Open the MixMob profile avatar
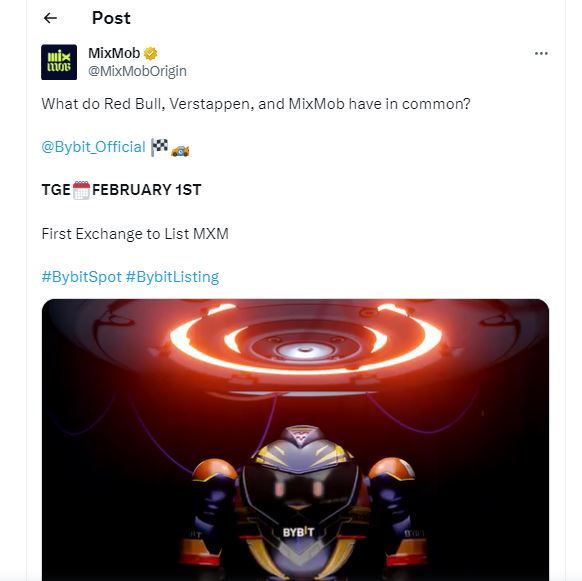The height and width of the screenshot is (581, 582). (x=59, y=62)
